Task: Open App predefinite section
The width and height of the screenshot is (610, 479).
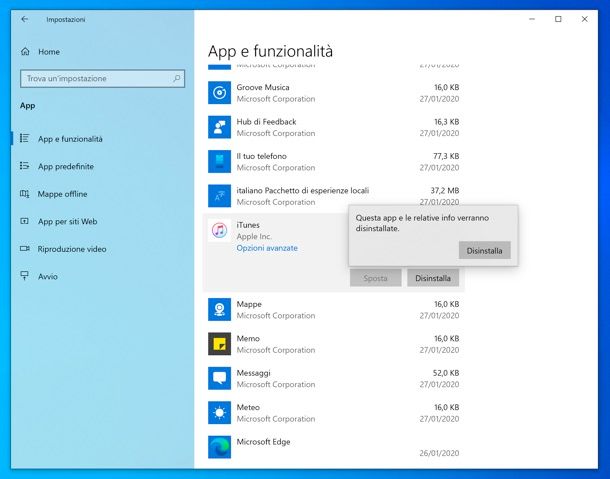Action: pos(66,166)
